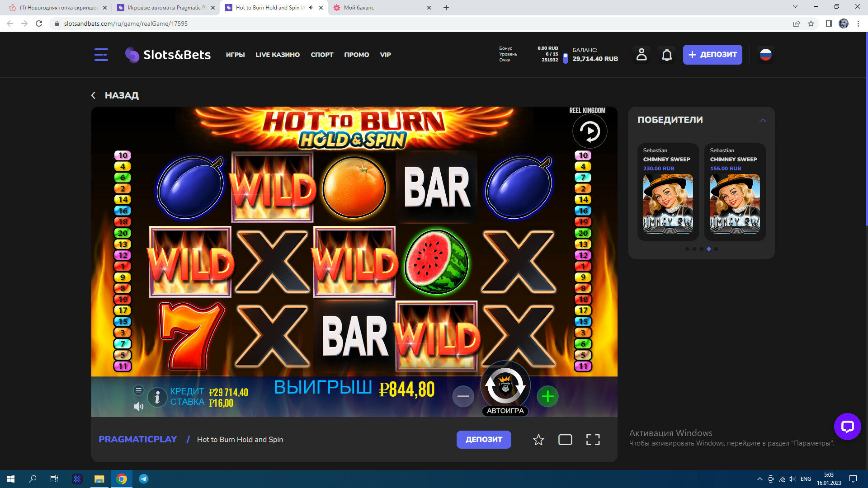Go back with Назад arrow
Image resolution: width=868 pixels, height=488 pixels.
pyautogui.click(x=94, y=95)
